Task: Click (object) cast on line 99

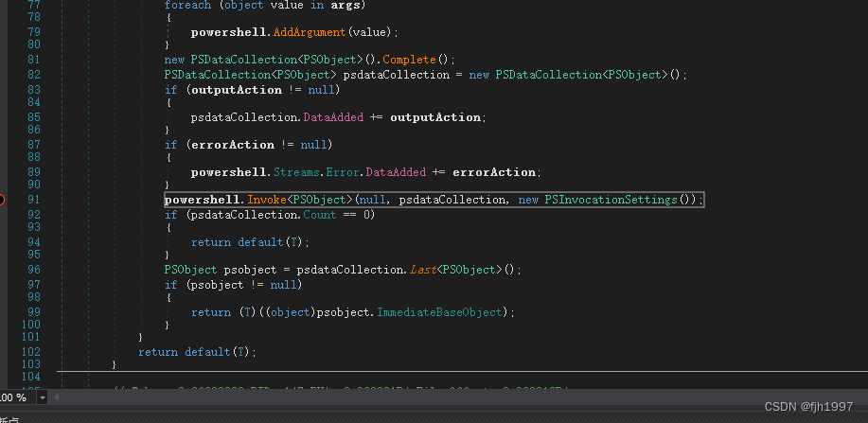Action: [291, 312]
